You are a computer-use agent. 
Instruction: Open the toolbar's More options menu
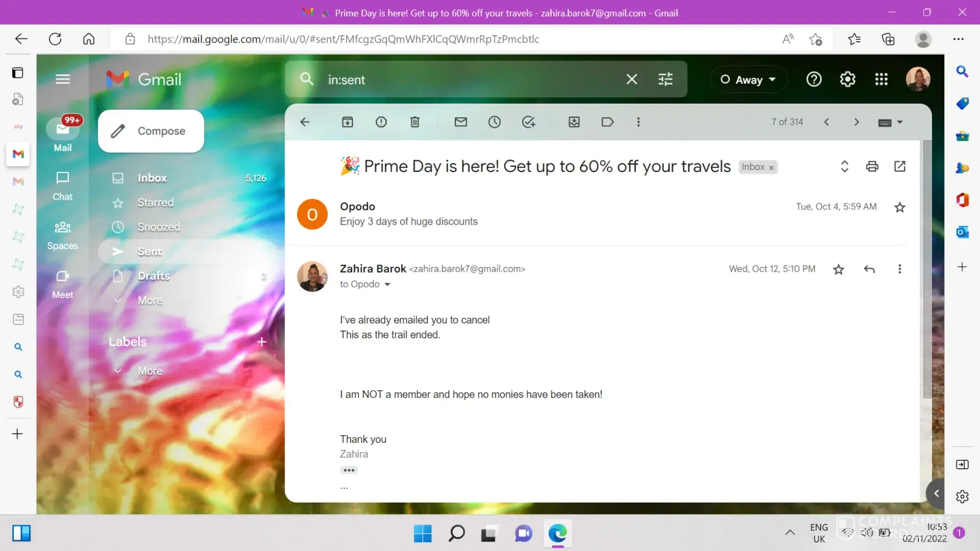pyautogui.click(x=638, y=122)
